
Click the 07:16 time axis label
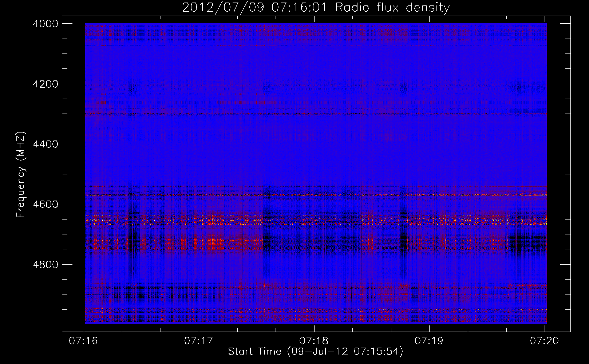(x=83, y=341)
